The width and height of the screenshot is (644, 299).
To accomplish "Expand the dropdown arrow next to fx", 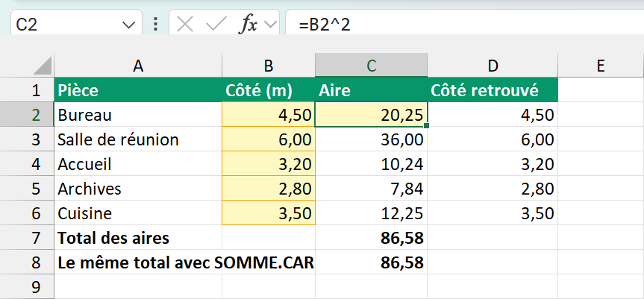I will pos(270,25).
